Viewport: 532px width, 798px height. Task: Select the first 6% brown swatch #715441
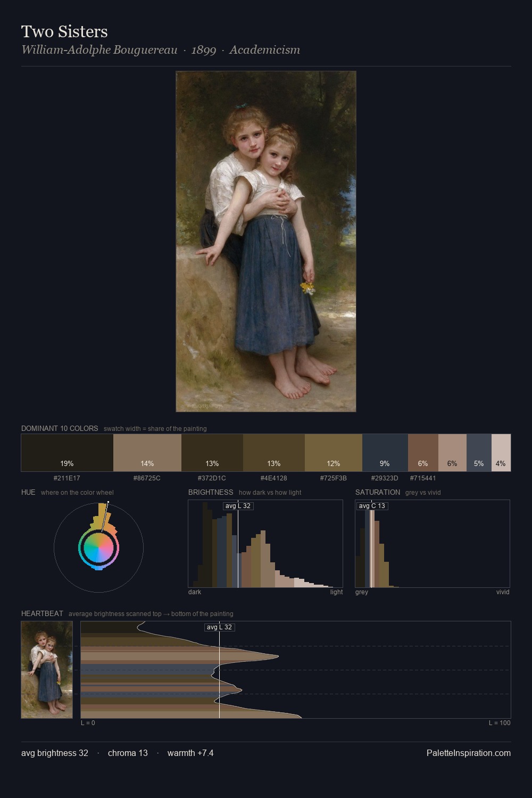coord(423,453)
